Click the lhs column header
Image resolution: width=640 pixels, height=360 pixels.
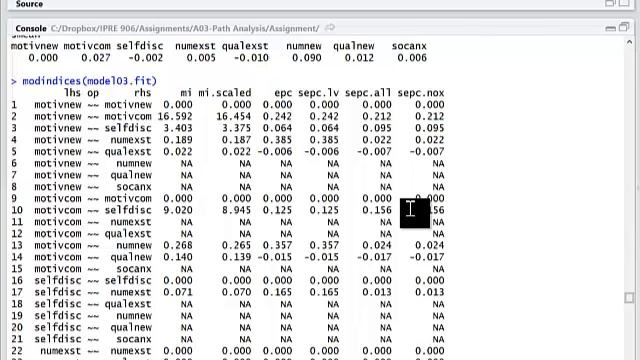72,93
